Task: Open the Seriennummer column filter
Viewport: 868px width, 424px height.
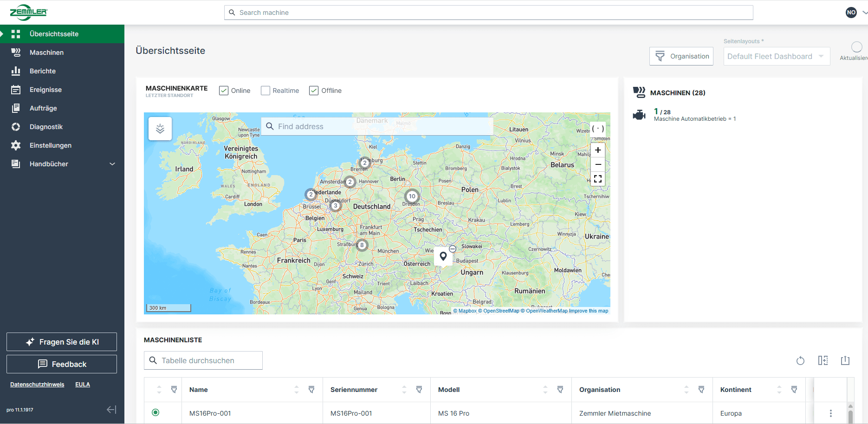Action: pos(419,390)
